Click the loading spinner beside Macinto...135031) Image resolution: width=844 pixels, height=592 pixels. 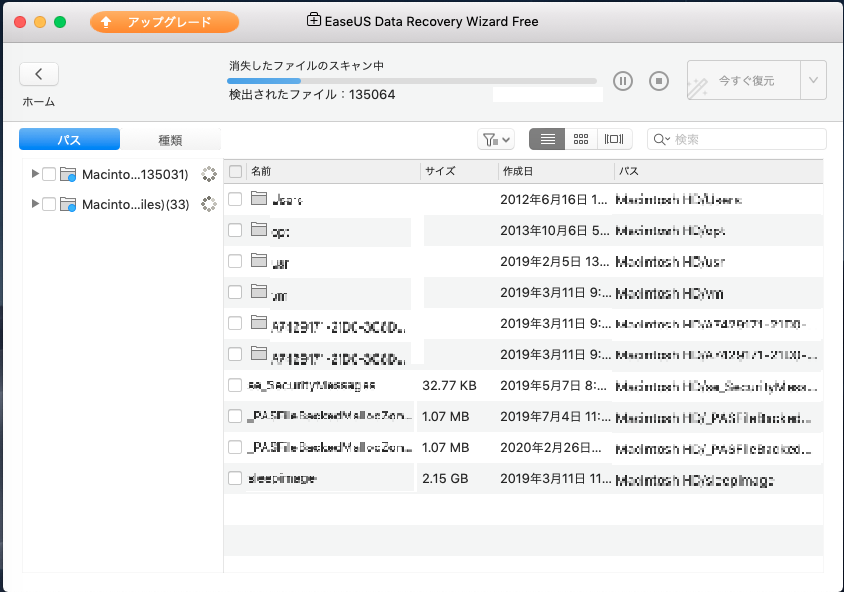point(209,174)
